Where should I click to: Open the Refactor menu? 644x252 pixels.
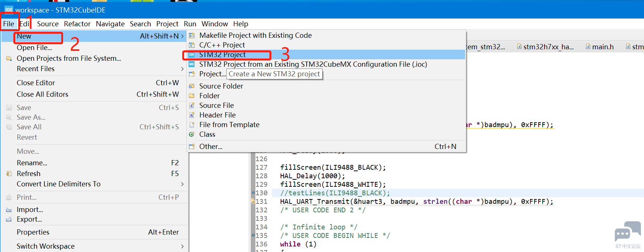[77, 24]
